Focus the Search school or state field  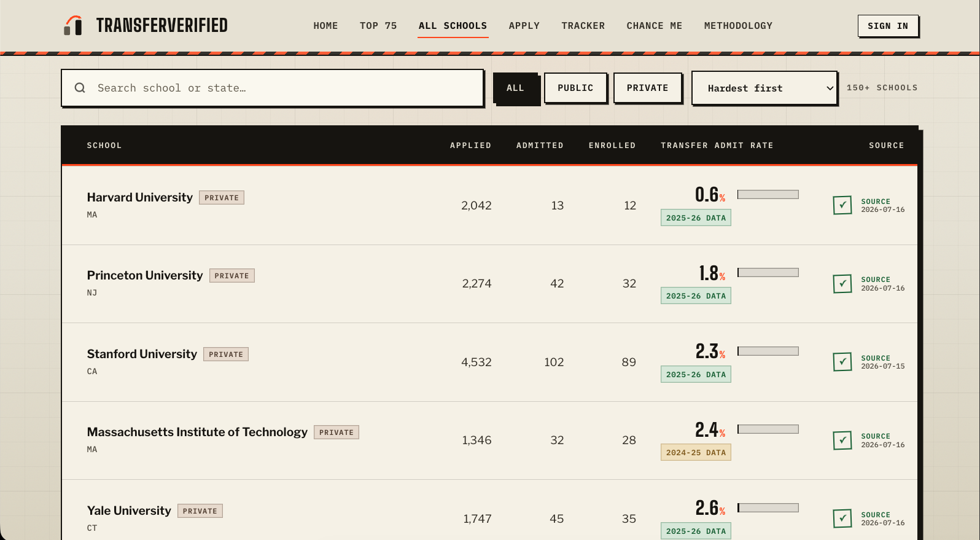273,88
